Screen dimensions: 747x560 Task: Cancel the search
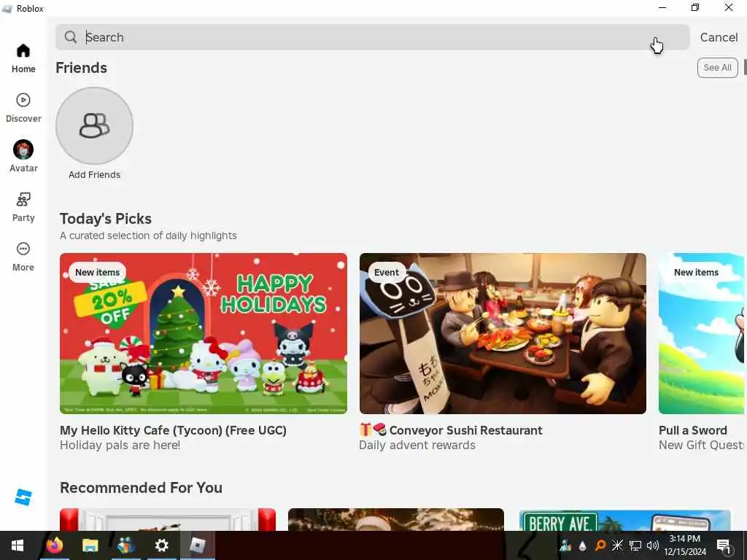pos(719,37)
